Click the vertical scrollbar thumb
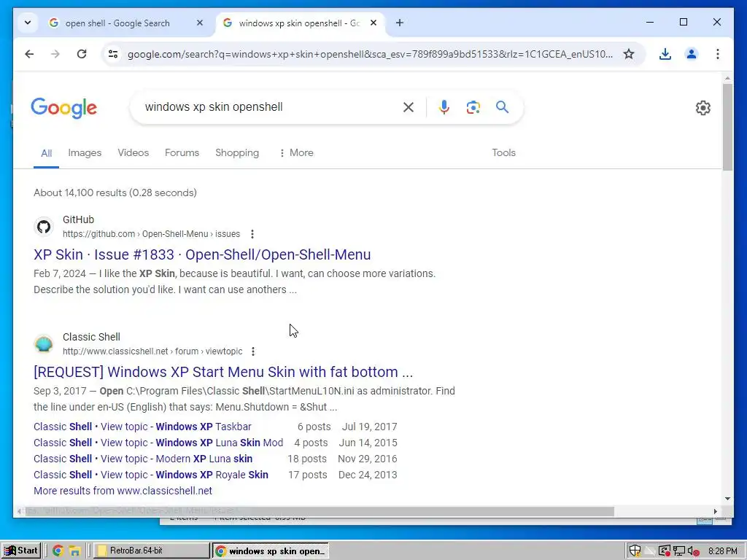Viewport: 747px width, 560px height. [x=727, y=127]
